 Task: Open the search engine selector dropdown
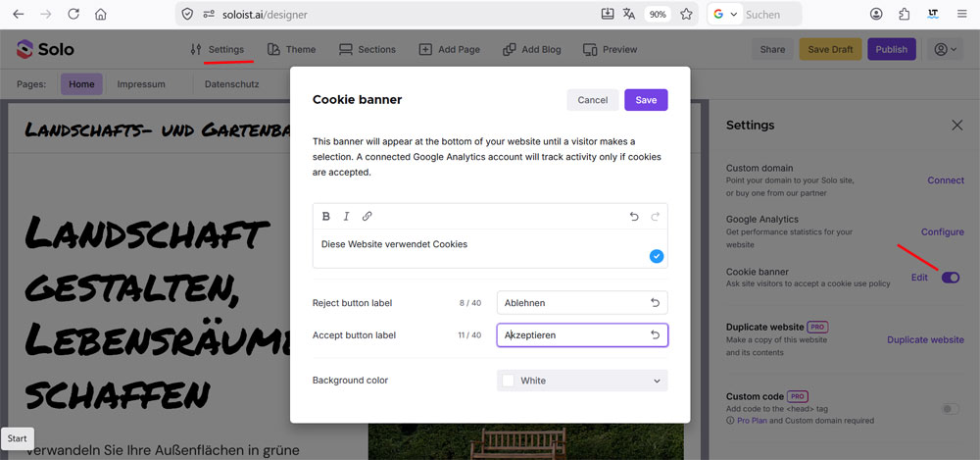(x=725, y=14)
